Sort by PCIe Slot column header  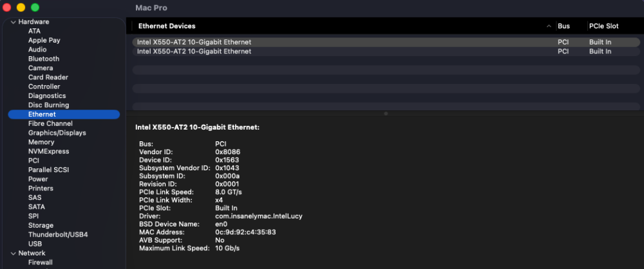click(x=604, y=26)
